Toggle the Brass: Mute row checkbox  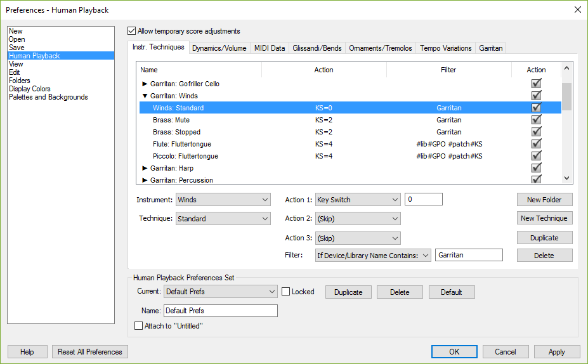point(536,120)
